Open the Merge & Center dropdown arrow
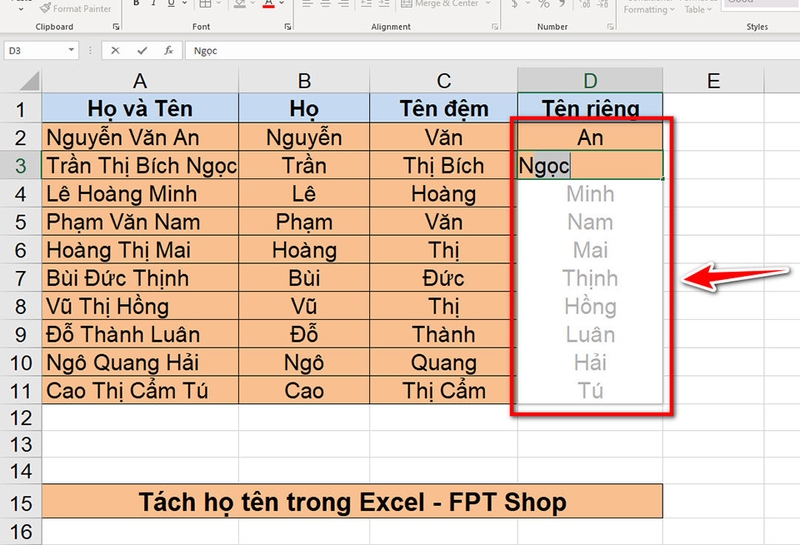Image resolution: width=800 pixels, height=545 pixels. 488,4
